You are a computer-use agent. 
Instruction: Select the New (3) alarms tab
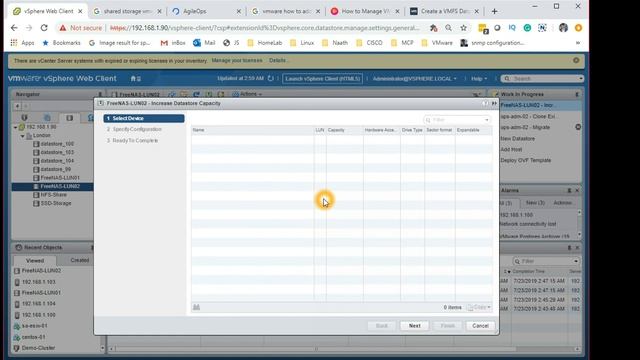point(535,203)
